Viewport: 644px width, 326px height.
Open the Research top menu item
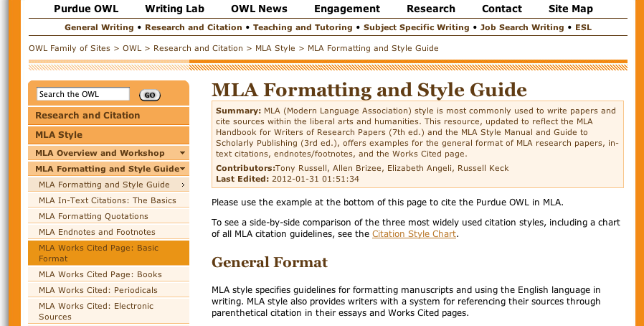point(431,9)
